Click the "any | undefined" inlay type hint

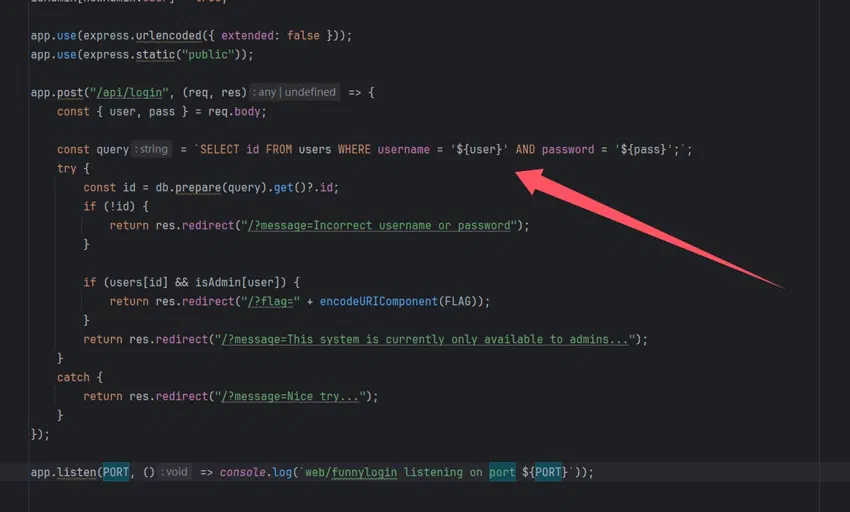click(295, 92)
